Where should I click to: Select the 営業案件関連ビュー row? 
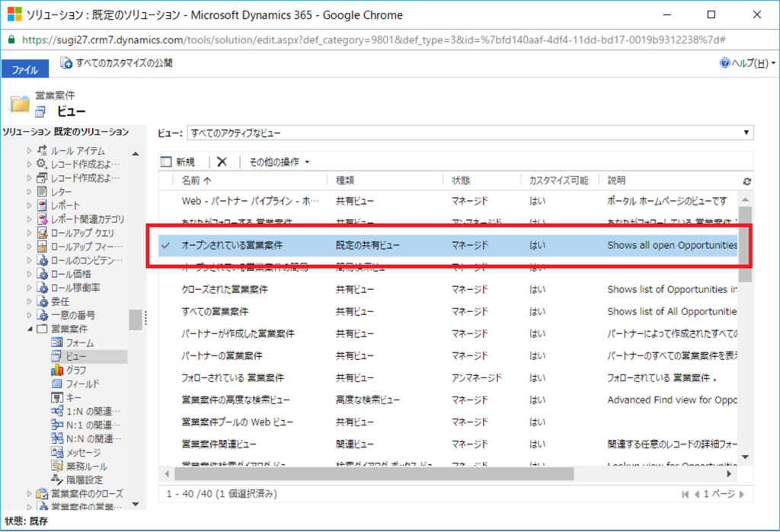(448, 444)
